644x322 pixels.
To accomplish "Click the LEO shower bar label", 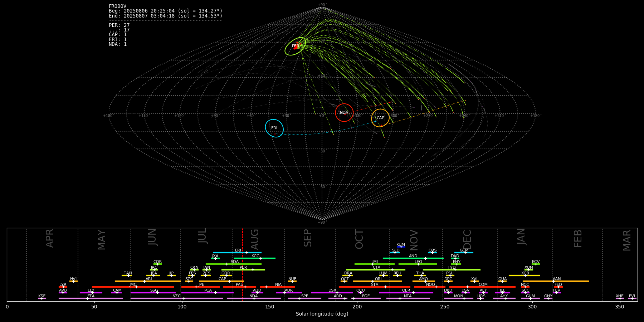I will click(x=419, y=262).
